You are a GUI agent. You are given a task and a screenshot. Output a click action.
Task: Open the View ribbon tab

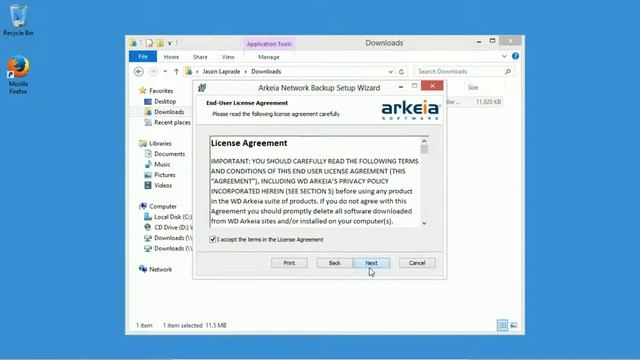[228, 57]
